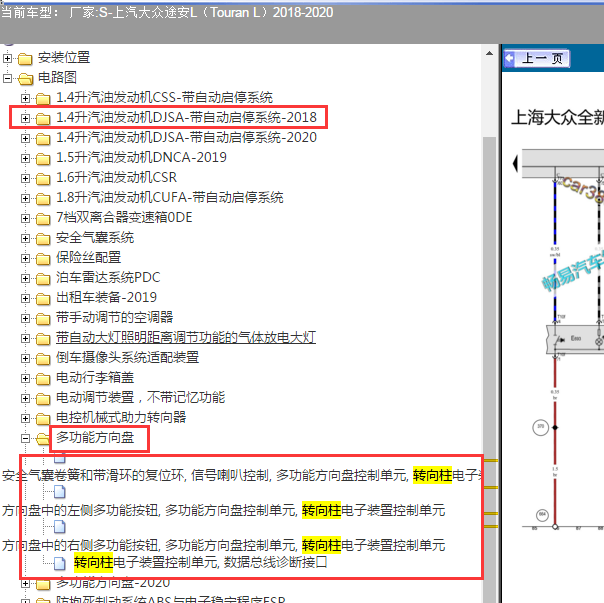Image resolution: width=604 pixels, height=603 pixels.
Task: Click folder icon for 1.4升汽油发动机CSS-带自动启停系统
Action: click(x=43, y=99)
